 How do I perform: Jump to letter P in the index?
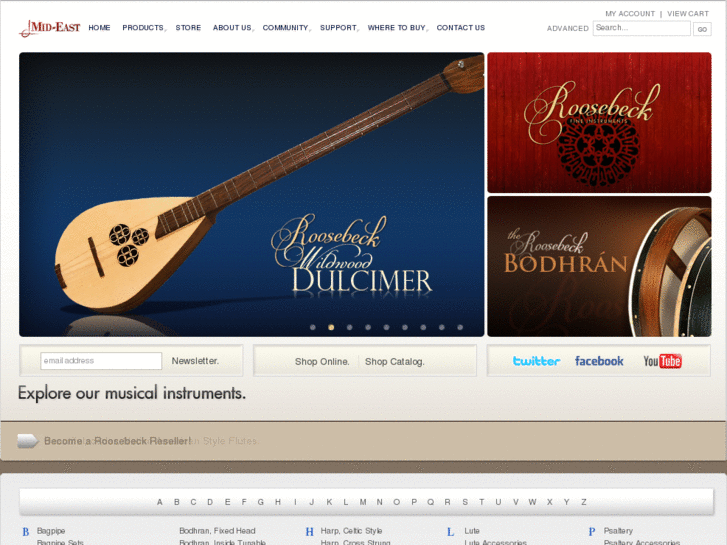tap(414, 502)
